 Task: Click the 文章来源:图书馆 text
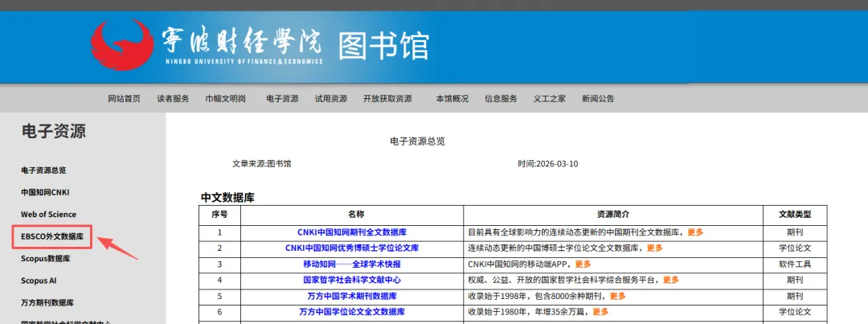click(262, 164)
